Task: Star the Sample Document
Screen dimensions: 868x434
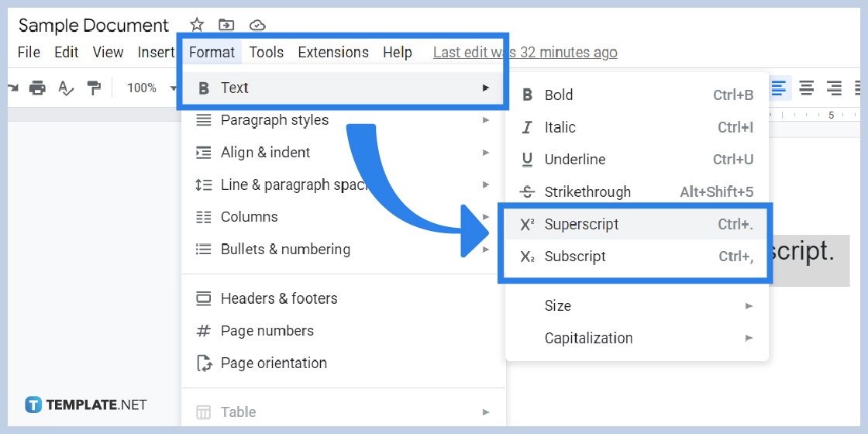Action: click(x=197, y=25)
